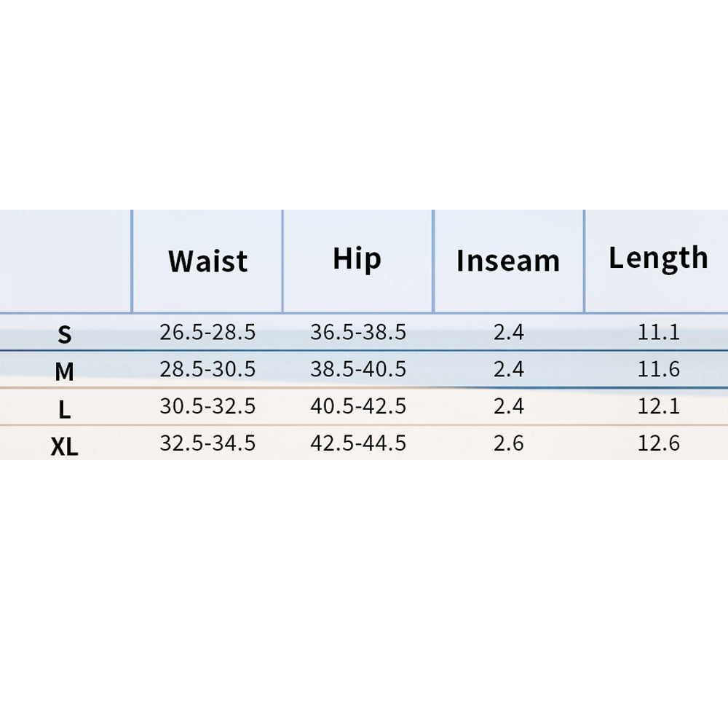Click the Hip column header

click(x=357, y=259)
